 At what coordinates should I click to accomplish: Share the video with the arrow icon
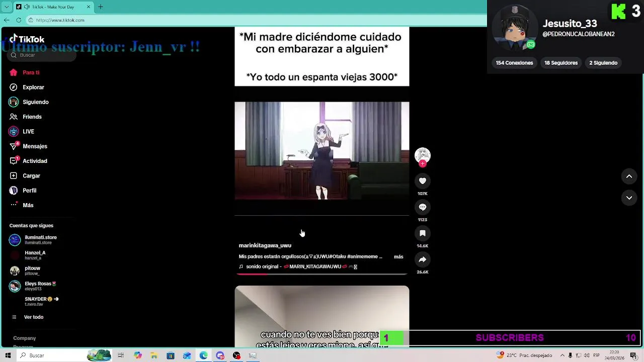(423, 259)
